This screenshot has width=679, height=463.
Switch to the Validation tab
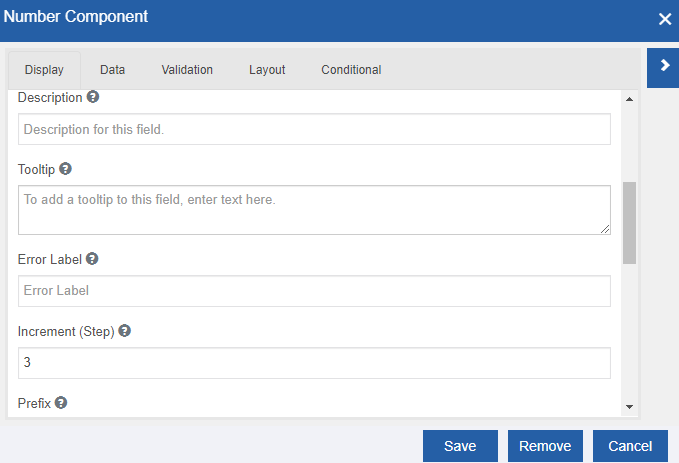[x=187, y=70]
